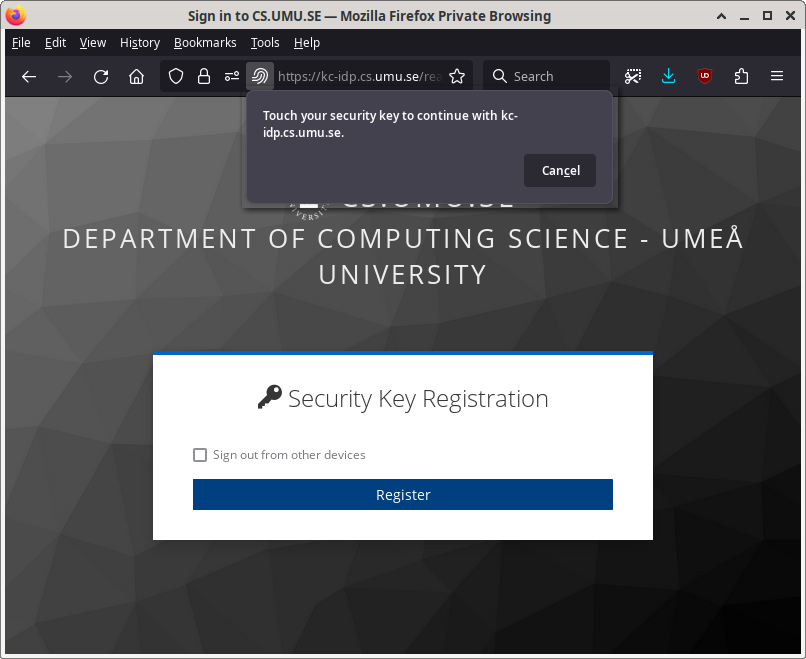
Task: Open the Extensions puzzle menu
Action: (x=741, y=76)
